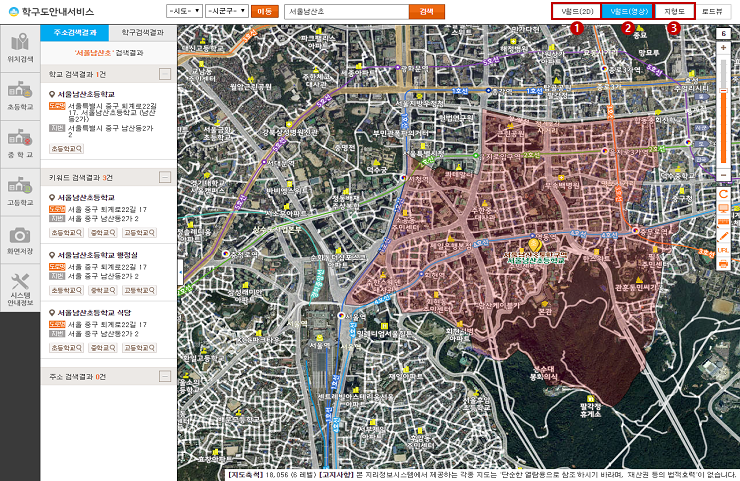The image size is (740, 481).
Task: Click 중학교 button under 식당 result
Action: point(103,348)
